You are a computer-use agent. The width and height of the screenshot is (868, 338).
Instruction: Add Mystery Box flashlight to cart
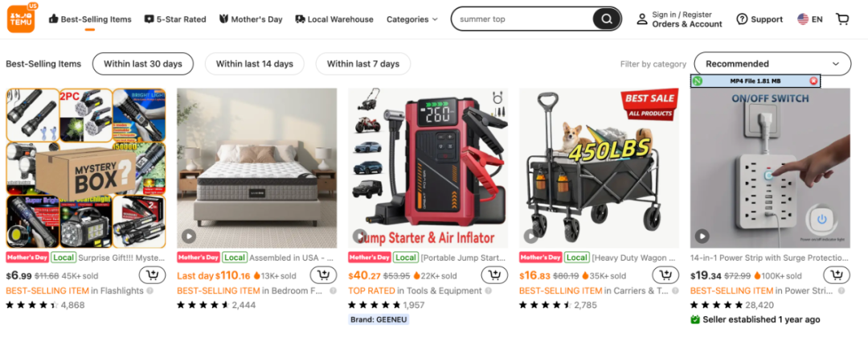(x=153, y=275)
